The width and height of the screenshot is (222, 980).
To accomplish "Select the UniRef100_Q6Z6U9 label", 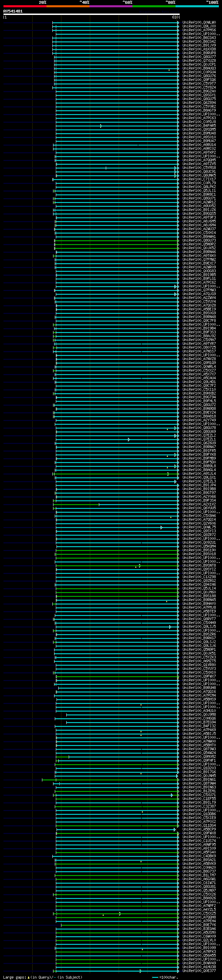I will pyautogui.click(x=199, y=443).
